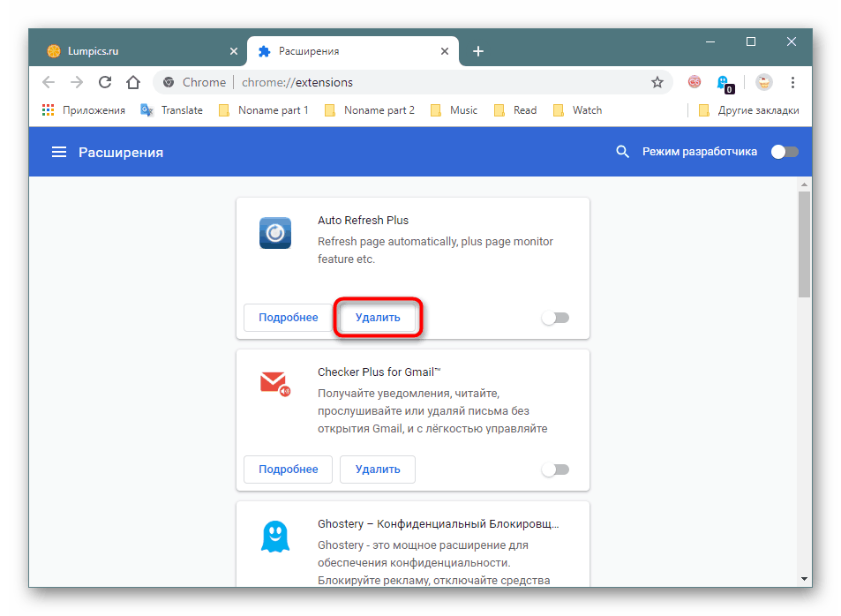Image resolution: width=841 pixels, height=616 pixels.
Task: Reload the current page
Action: click(x=105, y=82)
